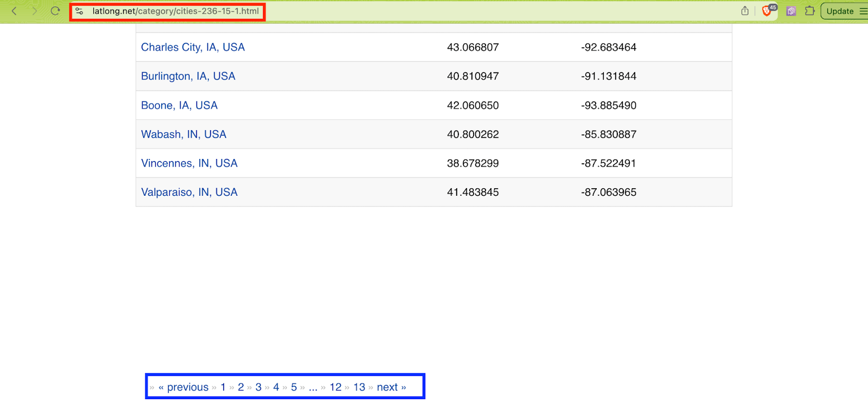Go to pagination page 3
The image size is (868, 403).
(259, 387)
